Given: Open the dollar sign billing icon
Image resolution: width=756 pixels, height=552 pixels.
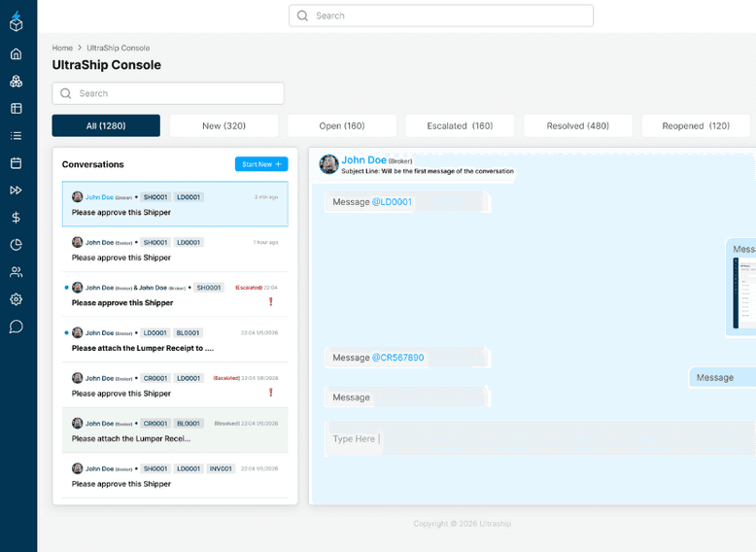Looking at the screenshot, I should tap(16, 218).
